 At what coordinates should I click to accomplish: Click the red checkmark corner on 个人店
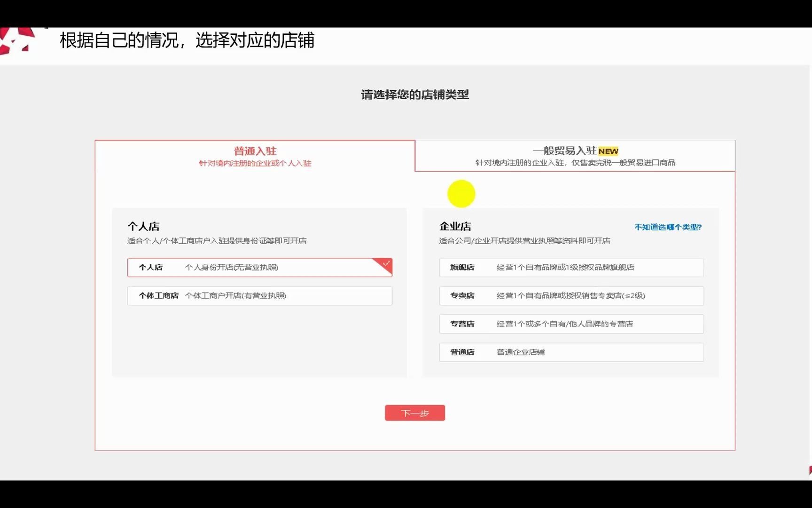[x=384, y=265]
